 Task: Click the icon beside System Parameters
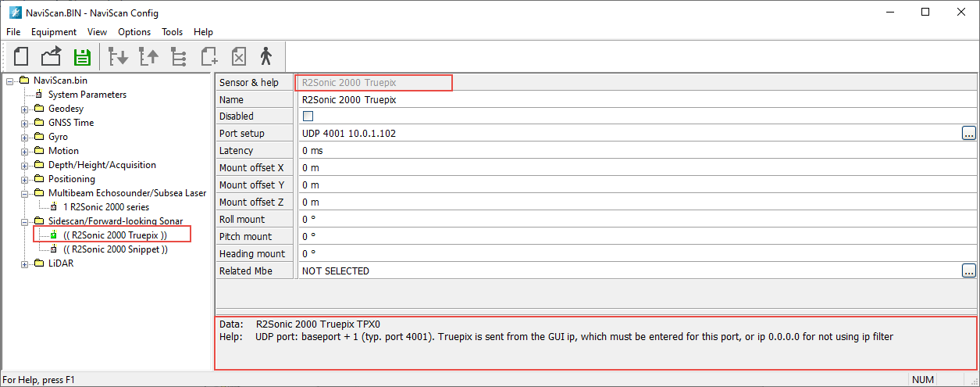pyautogui.click(x=39, y=95)
